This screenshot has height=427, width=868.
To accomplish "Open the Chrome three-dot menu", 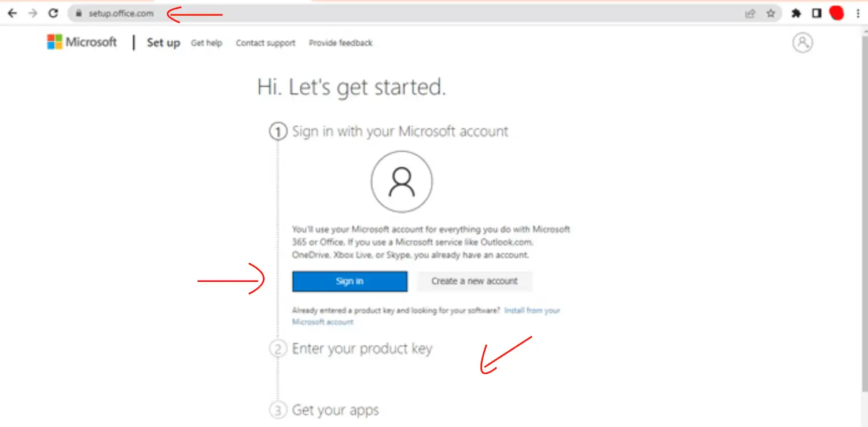I will (x=858, y=13).
